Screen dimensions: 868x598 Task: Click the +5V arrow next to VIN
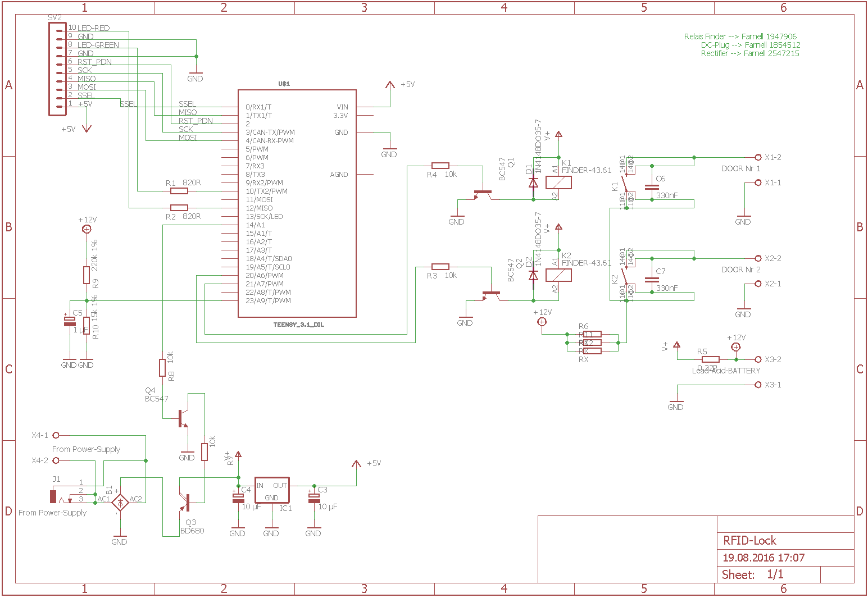point(390,85)
